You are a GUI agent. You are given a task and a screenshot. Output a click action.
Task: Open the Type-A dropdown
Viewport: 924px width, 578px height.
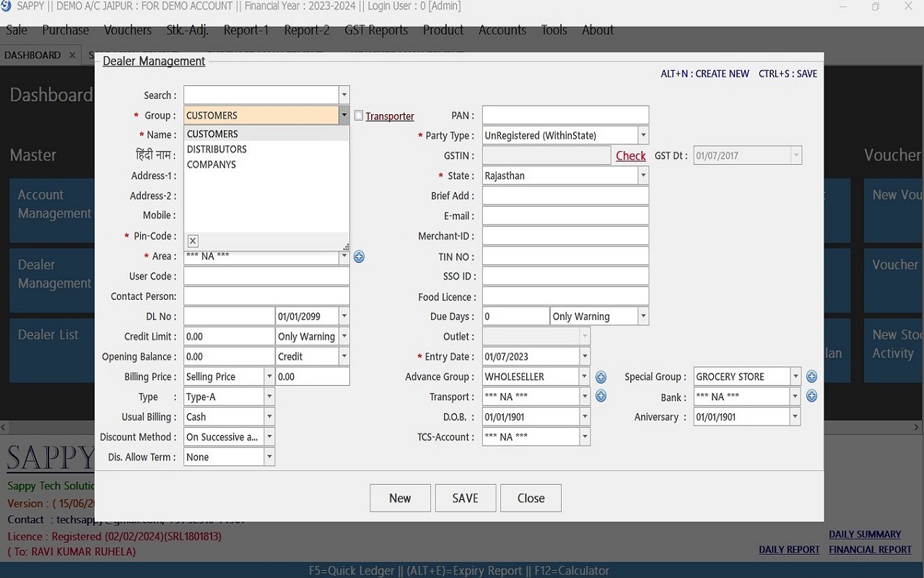coord(269,397)
